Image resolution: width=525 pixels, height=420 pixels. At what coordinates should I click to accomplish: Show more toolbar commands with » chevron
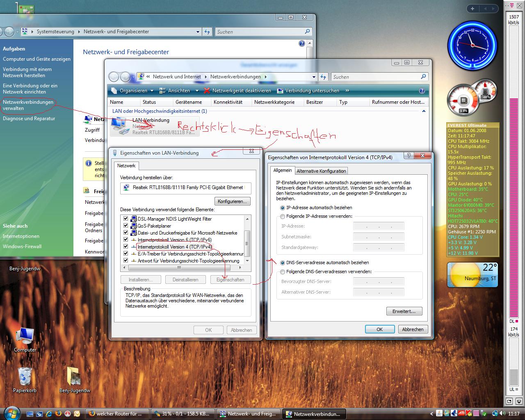click(347, 91)
